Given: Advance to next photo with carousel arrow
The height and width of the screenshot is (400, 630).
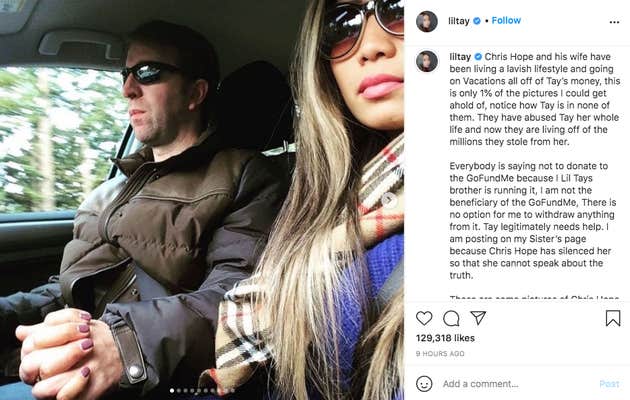Looking at the screenshot, I should 389,200.
